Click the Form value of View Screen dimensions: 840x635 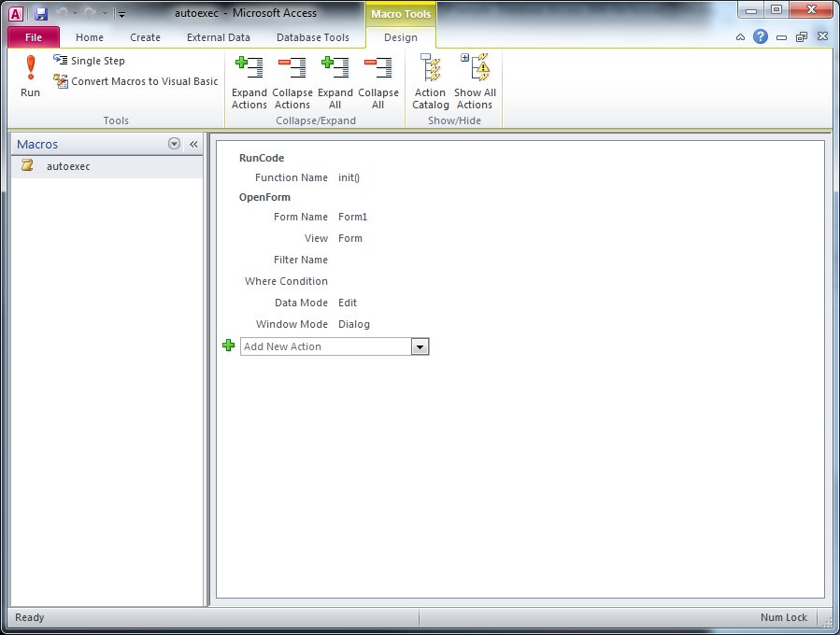[350, 238]
